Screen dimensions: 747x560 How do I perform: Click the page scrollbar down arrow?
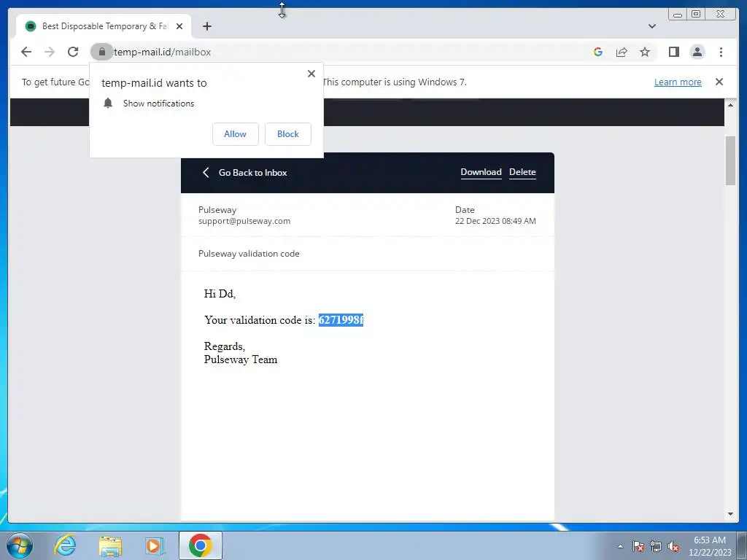pyautogui.click(x=730, y=514)
